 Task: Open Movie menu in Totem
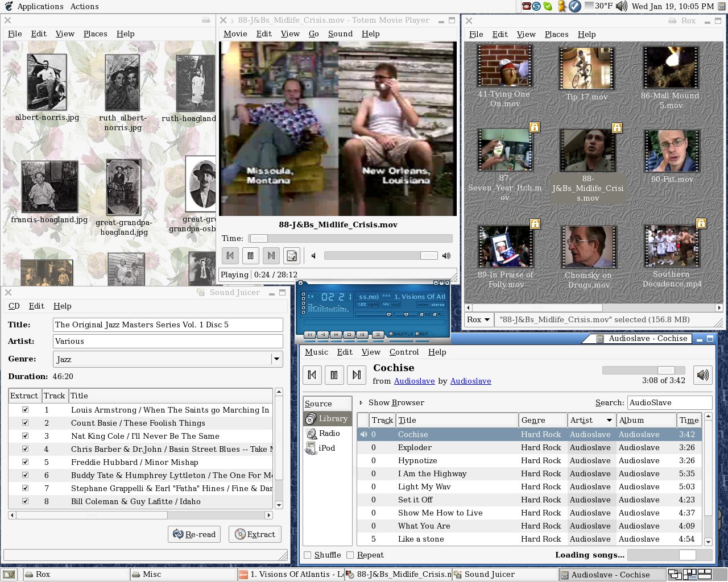pyautogui.click(x=235, y=34)
